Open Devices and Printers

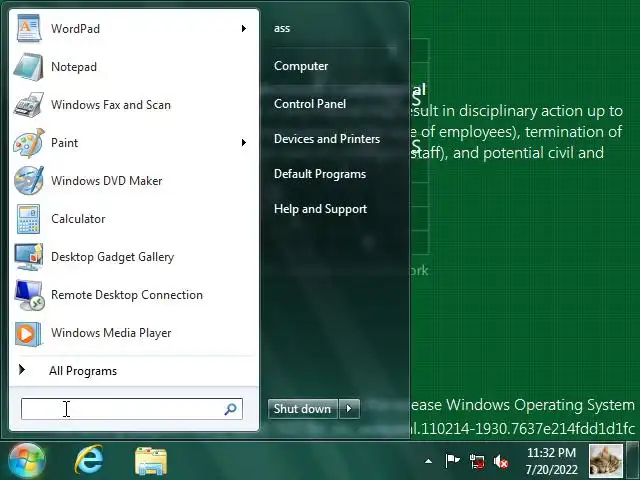(x=327, y=139)
